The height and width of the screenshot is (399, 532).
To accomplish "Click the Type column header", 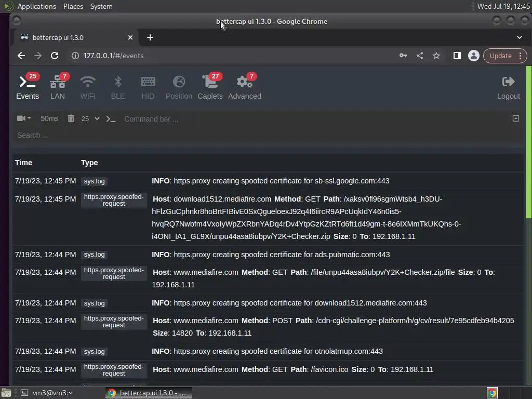I will pos(89,163).
